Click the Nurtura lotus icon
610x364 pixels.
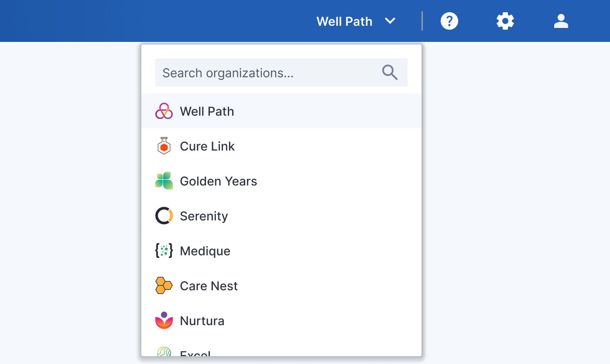point(164,321)
